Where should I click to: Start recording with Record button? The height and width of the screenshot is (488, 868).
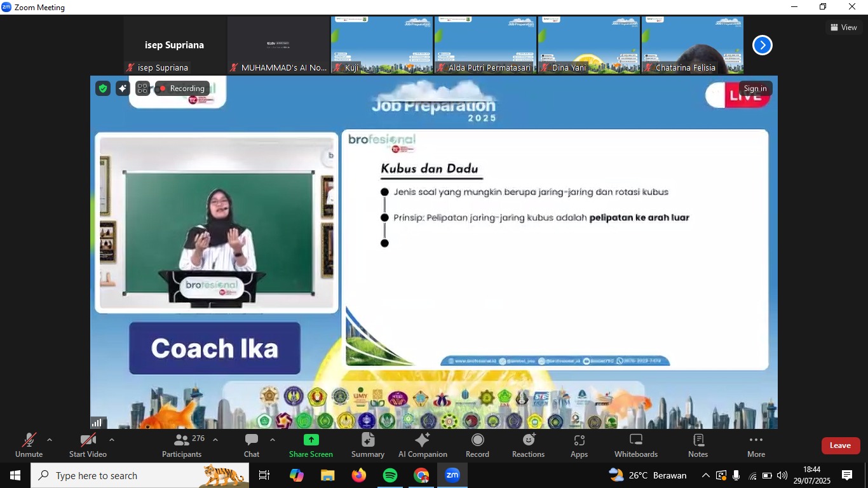(477, 445)
